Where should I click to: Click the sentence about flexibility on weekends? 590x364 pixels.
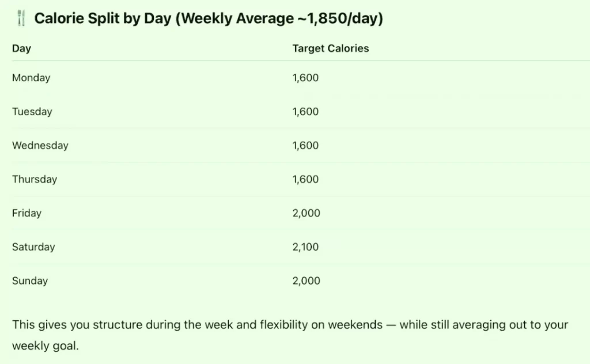[x=290, y=335]
